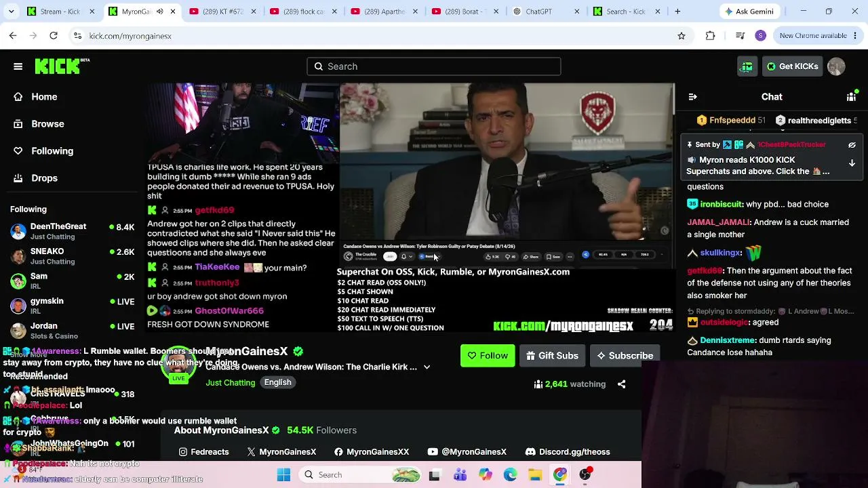The width and height of the screenshot is (868, 488).
Task: Open the Just Chatting category link
Action: (x=231, y=383)
